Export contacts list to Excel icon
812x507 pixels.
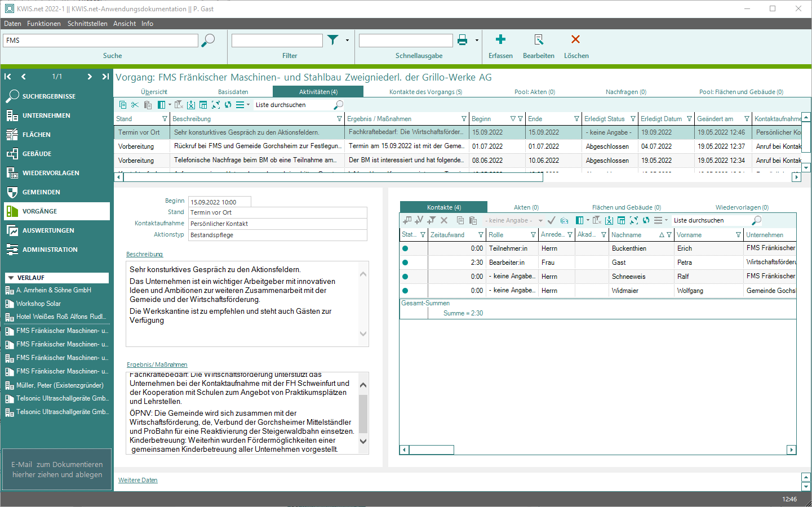pos(609,220)
